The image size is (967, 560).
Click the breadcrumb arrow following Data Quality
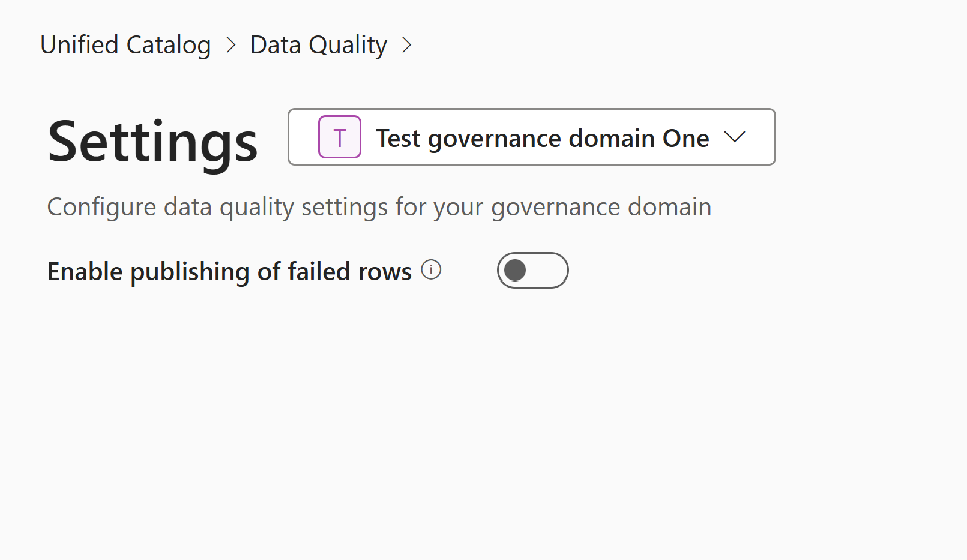[408, 45]
